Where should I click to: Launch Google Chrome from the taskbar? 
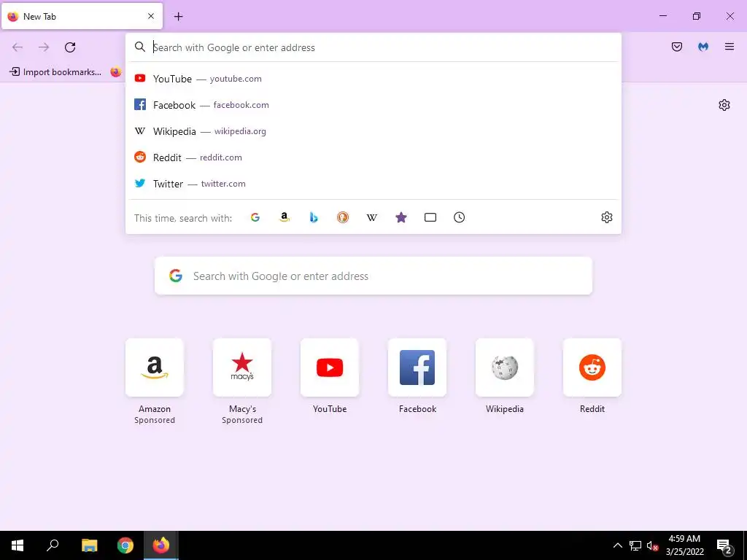[125, 545]
